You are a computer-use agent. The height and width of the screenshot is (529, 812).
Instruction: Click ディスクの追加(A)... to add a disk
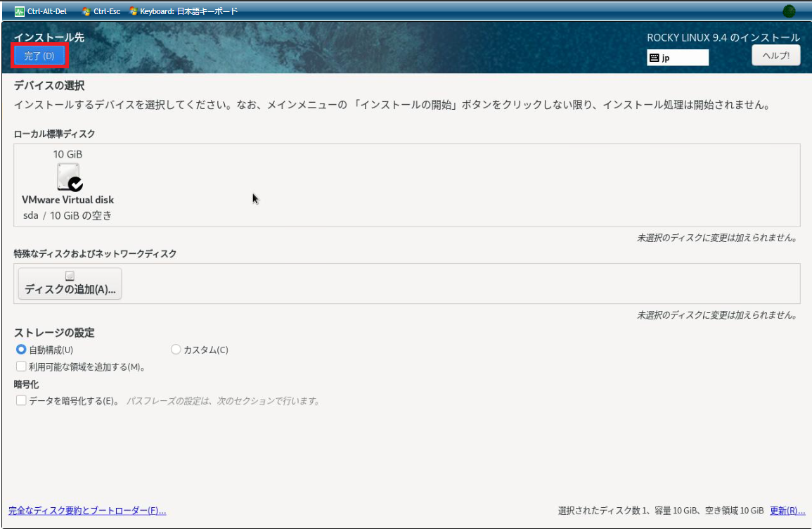pyautogui.click(x=70, y=284)
